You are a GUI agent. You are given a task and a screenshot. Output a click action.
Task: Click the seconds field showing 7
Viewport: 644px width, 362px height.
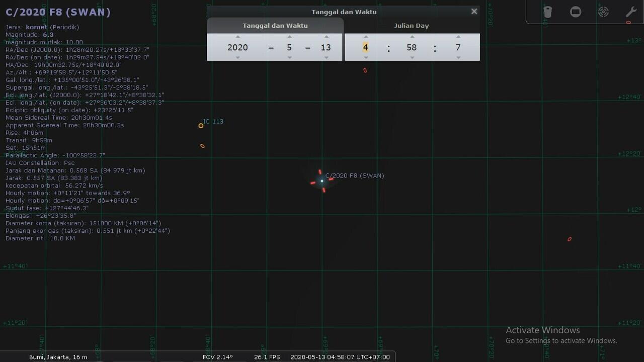pyautogui.click(x=458, y=47)
